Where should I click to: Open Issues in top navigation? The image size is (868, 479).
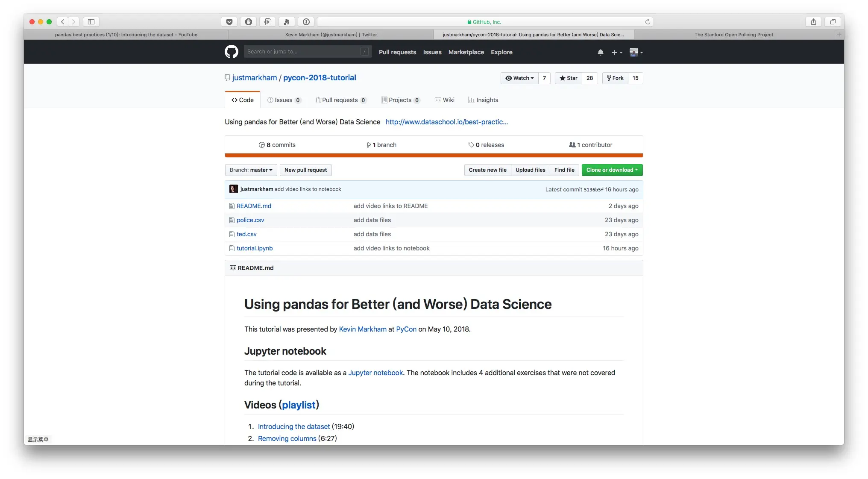pos(432,52)
